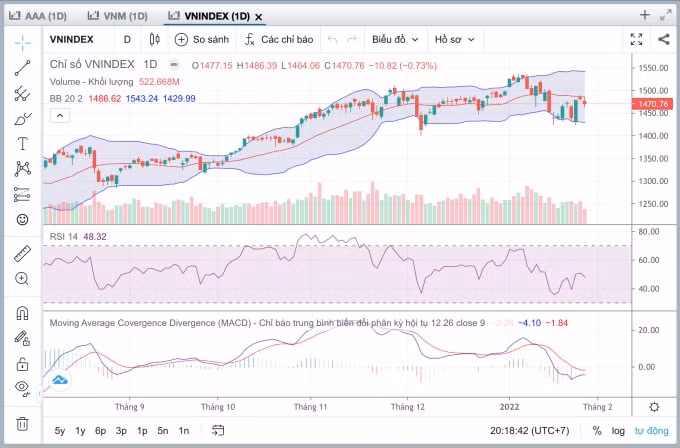Select the text annotation tool
The height and width of the screenshot is (448, 680).
[22, 144]
